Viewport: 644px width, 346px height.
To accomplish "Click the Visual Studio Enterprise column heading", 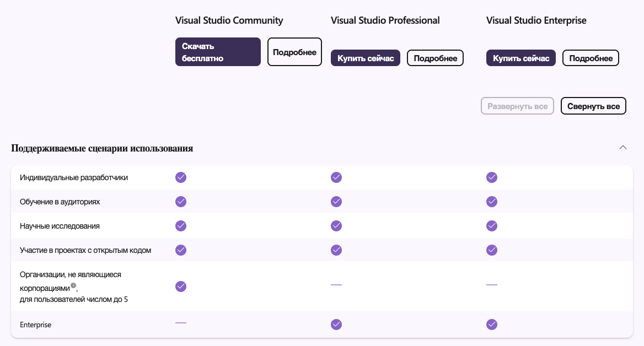I will point(536,20).
